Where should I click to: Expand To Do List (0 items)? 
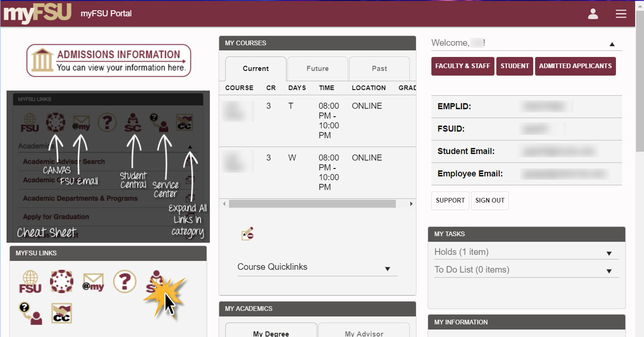point(526,270)
